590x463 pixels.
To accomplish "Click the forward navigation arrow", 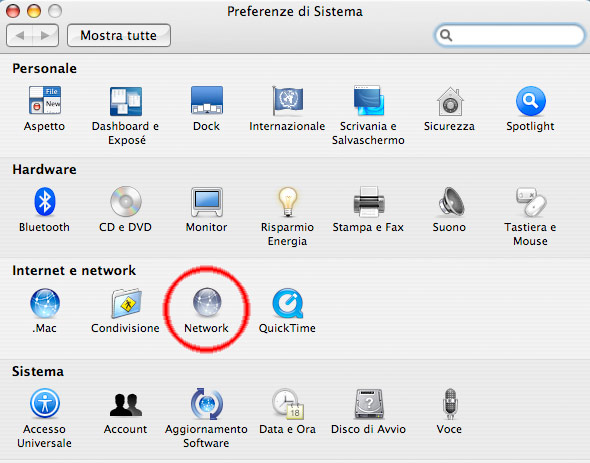I will coord(46,35).
